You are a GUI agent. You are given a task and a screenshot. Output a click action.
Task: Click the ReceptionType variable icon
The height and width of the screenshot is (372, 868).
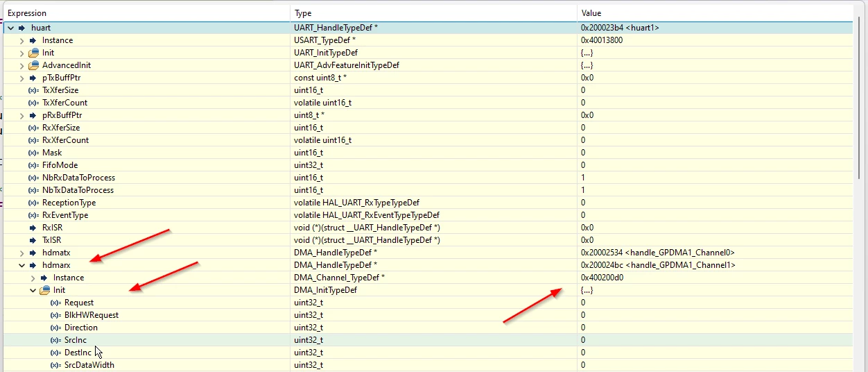click(33, 203)
